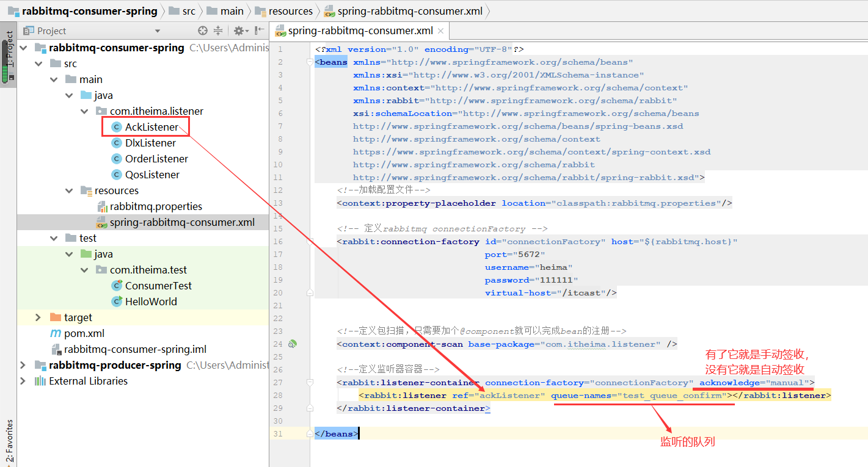Screen dimensions: 868x467
Task: Click line number 27 in the gutter
Action: (x=278, y=383)
